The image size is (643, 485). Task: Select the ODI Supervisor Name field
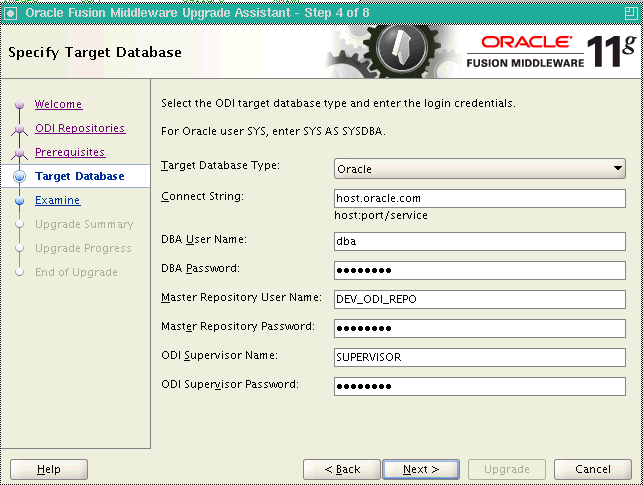tap(480, 357)
